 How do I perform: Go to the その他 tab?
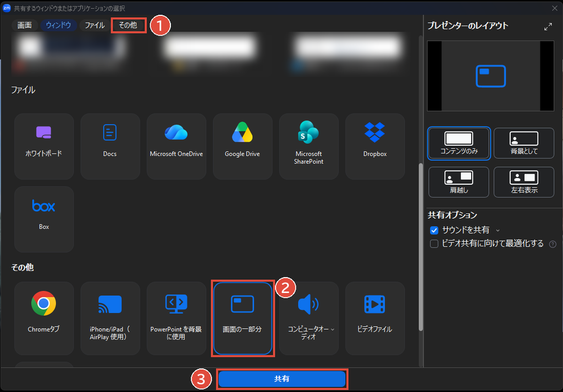point(128,25)
